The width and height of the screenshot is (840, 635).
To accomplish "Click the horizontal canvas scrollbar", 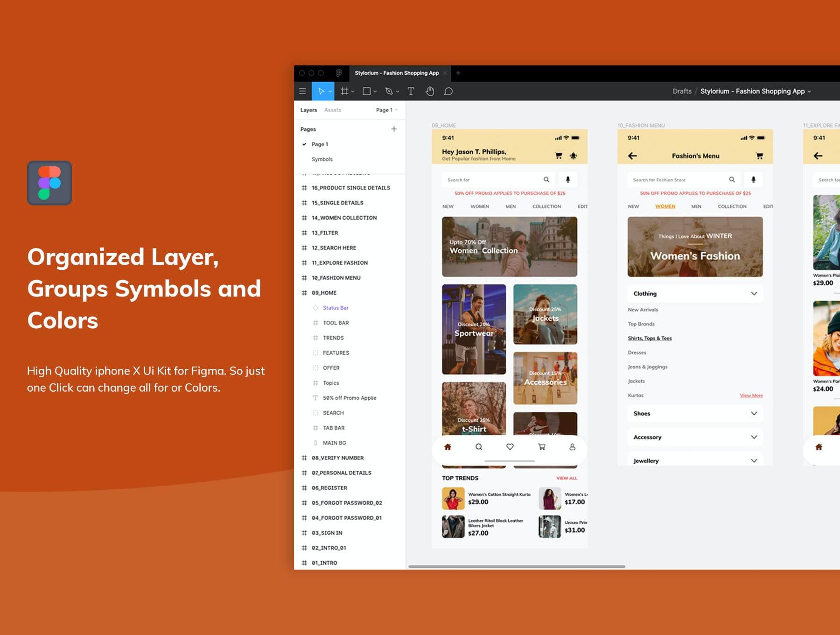I will 517,566.
